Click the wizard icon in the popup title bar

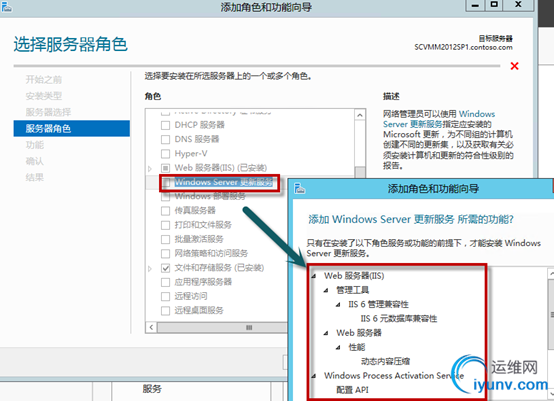(x=299, y=188)
